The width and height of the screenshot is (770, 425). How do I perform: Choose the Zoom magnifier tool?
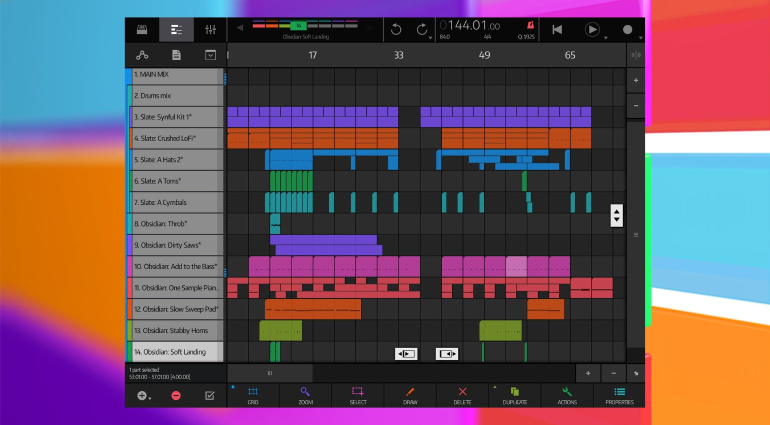[x=305, y=395]
